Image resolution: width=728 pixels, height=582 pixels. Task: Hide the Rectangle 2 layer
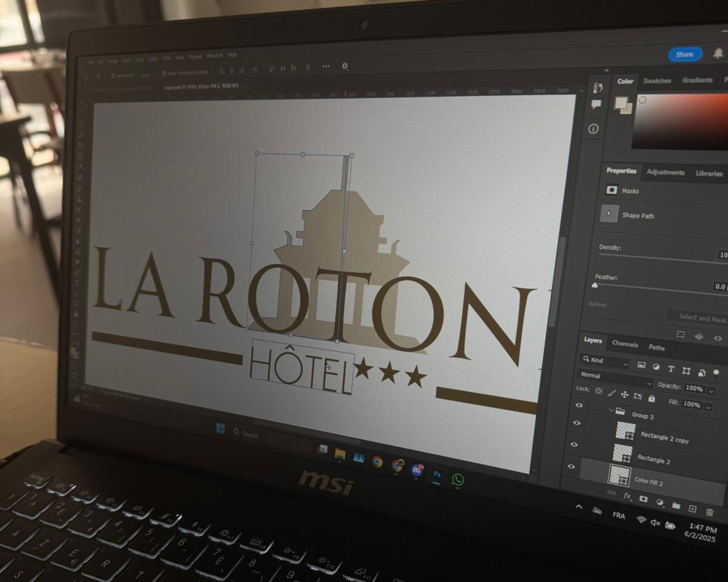pyautogui.click(x=575, y=444)
